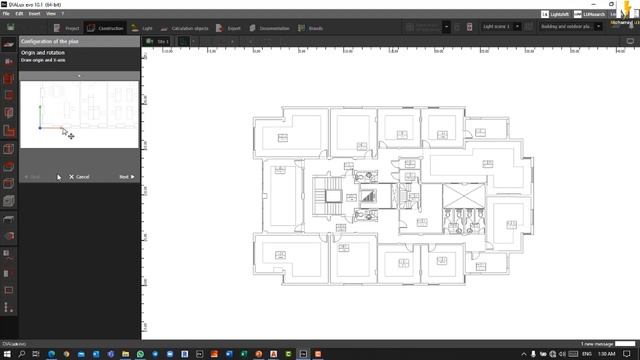Open the Windows Start menu

(7, 354)
